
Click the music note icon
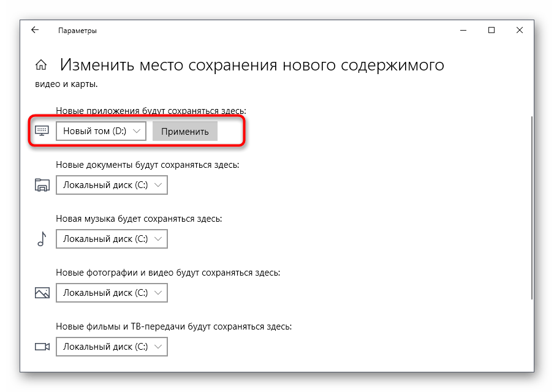click(42, 239)
